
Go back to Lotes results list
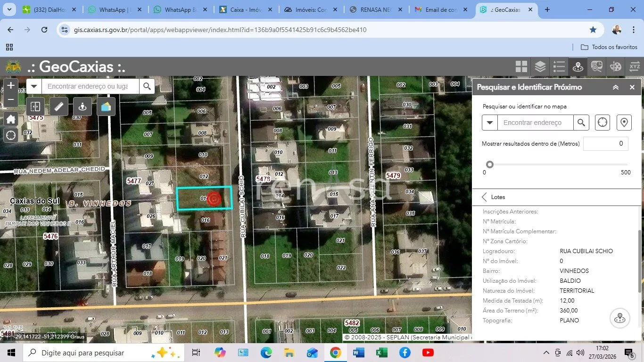pos(485,197)
